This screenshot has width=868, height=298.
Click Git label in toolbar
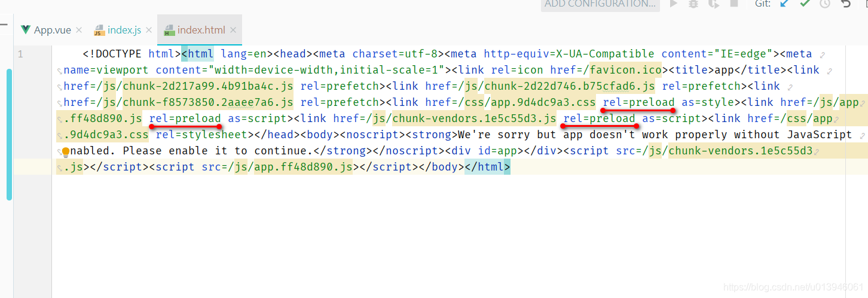(762, 4)
